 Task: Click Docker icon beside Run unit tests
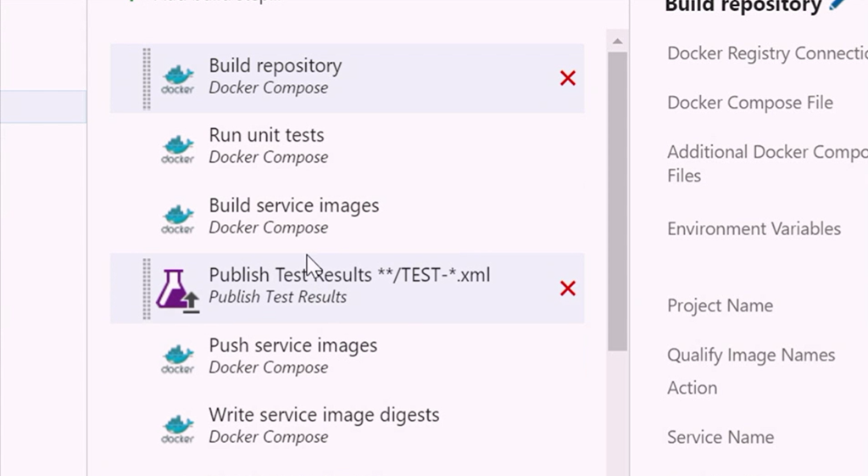(x=178, y=148)
